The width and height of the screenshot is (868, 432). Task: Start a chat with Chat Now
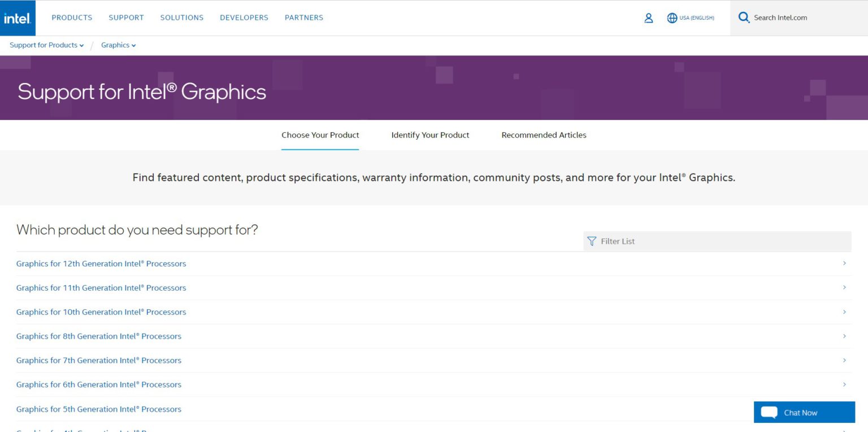click(800, 413)
